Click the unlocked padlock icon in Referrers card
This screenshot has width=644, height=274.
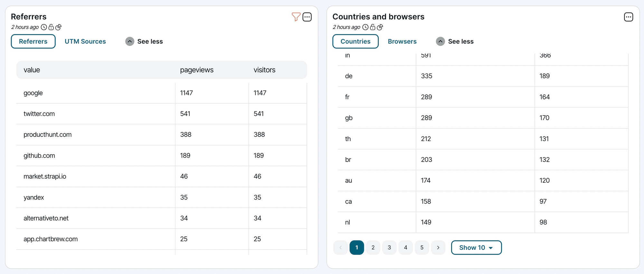pos(51,27)
